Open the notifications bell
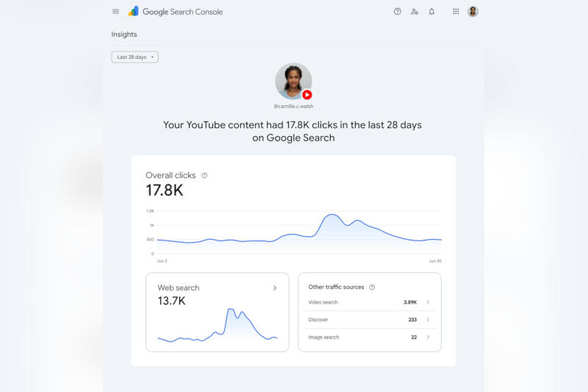The image size is (588, 392). pyautogui.click(x=431, y=12)
